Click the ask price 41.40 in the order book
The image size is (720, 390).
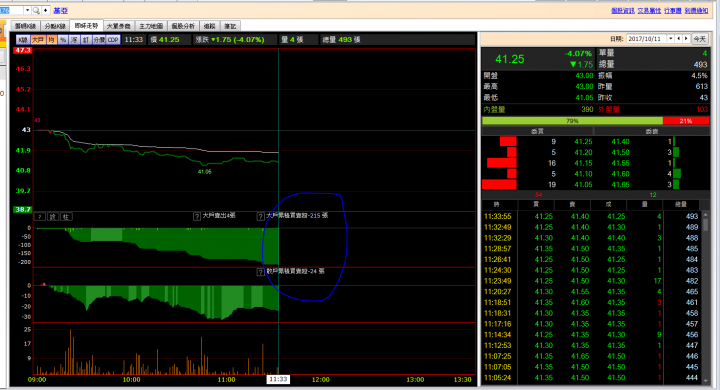620,141
